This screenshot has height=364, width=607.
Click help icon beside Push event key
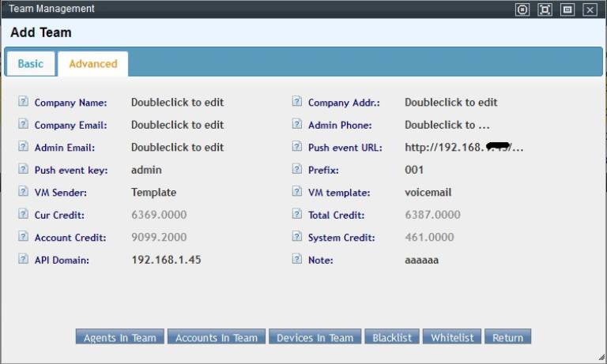tap(23, 170)
